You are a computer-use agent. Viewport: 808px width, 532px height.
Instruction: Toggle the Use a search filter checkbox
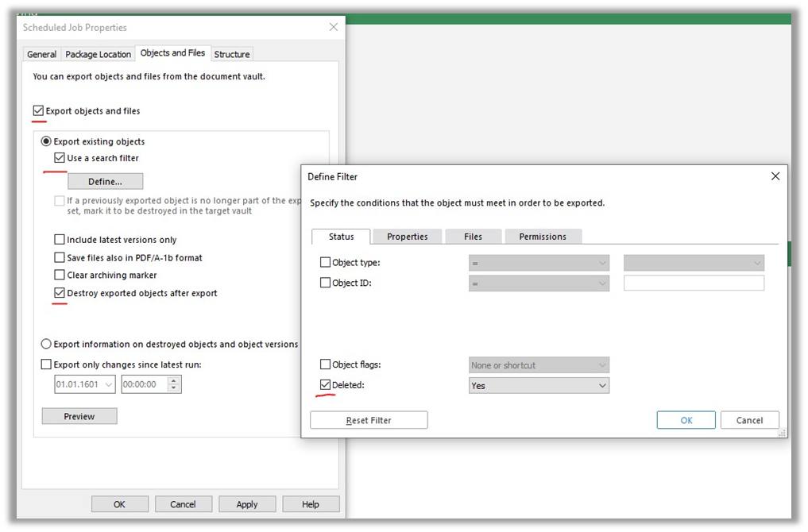point(60,158)
